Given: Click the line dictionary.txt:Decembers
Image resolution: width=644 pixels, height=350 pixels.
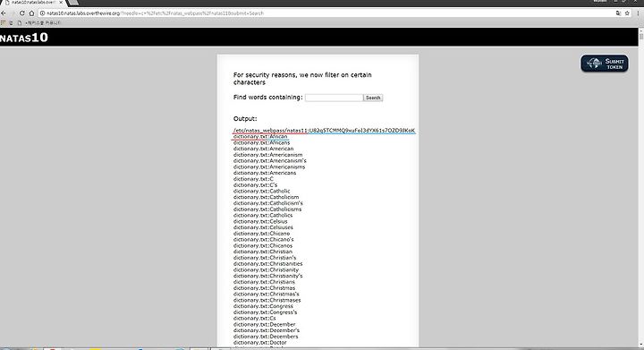Looking at the screenshot, I should pos(266,337).
